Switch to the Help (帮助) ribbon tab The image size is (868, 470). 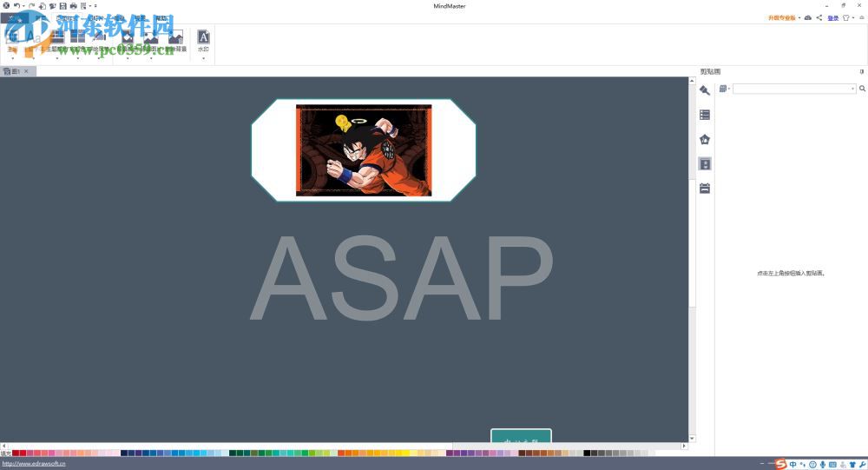pyautogui.click(x=161, y=18)
